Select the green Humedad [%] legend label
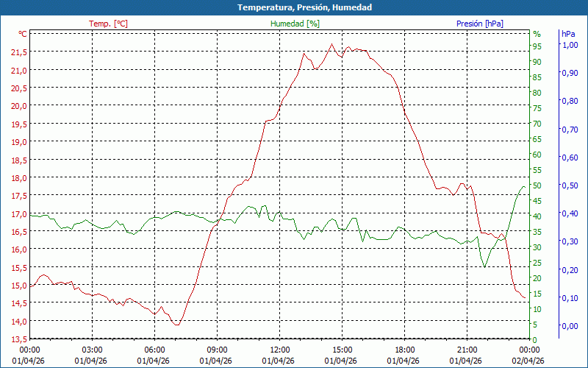The image size is (588, 368). pyautogui.click(x=295, y=24)
